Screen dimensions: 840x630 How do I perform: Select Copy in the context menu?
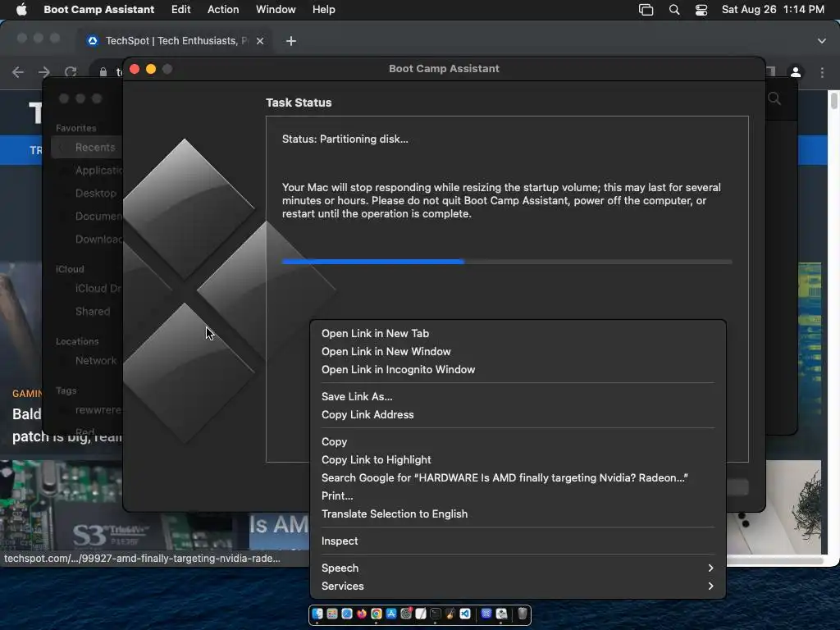tap(518, 441)
